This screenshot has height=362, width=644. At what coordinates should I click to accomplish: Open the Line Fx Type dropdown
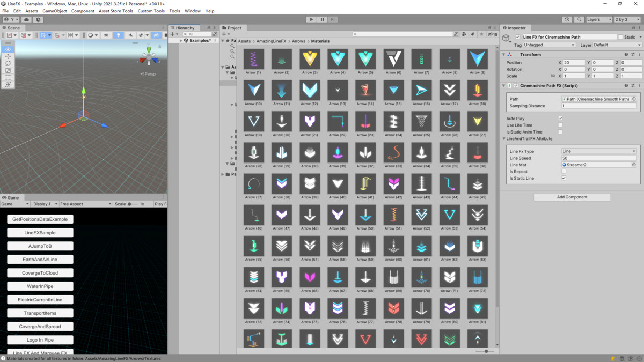598,151
